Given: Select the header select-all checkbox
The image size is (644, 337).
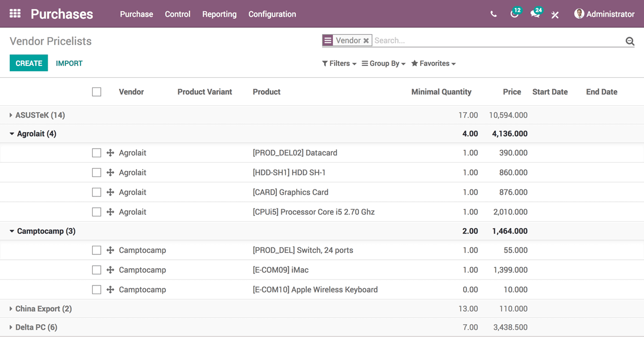Looking at the screenshot, I should [97, 91].
